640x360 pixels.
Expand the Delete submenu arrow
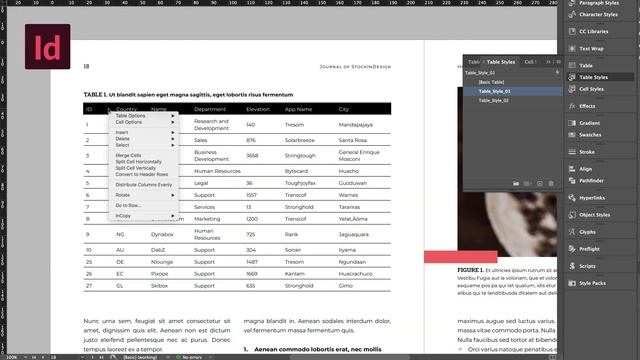(x=173, y=139)
